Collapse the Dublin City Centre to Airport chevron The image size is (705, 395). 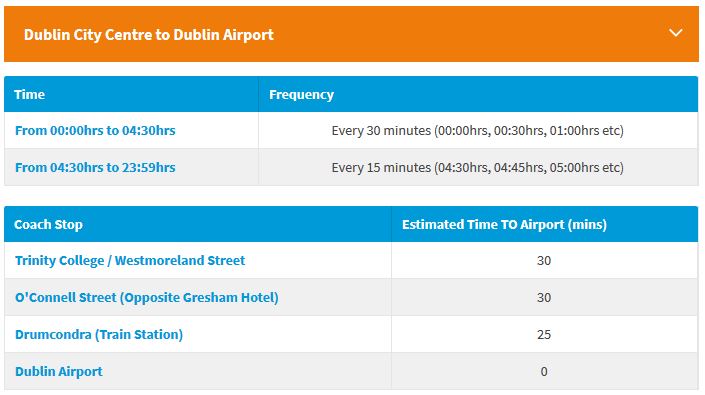(675, 33)
